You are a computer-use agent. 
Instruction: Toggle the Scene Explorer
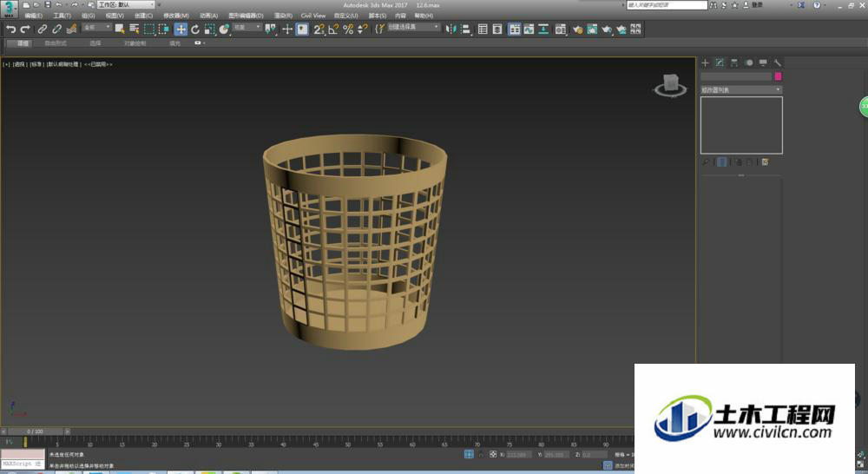(483, 29)
